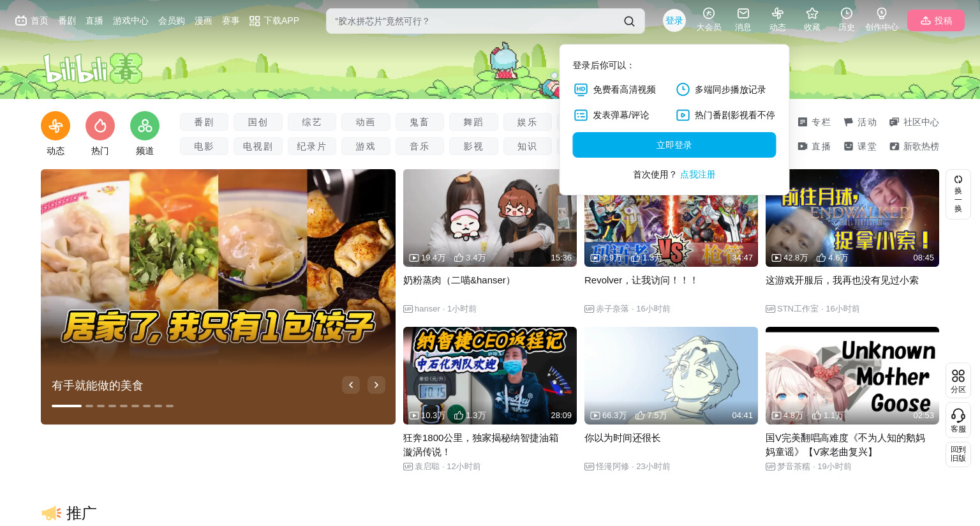Open 这游戏开服后 video thumbnail

coord(852,218)
